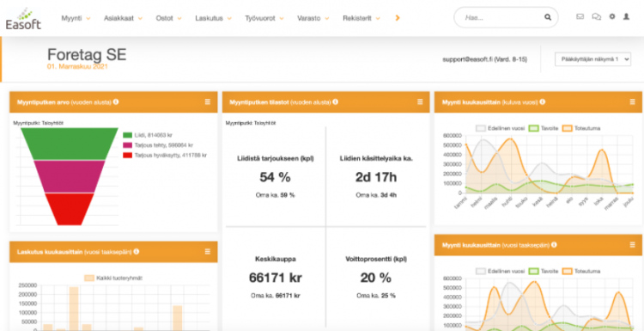Viewport: 644px width, 331px height.
Task: Click the Foretag SE heading
Action: tap(87, 54)
